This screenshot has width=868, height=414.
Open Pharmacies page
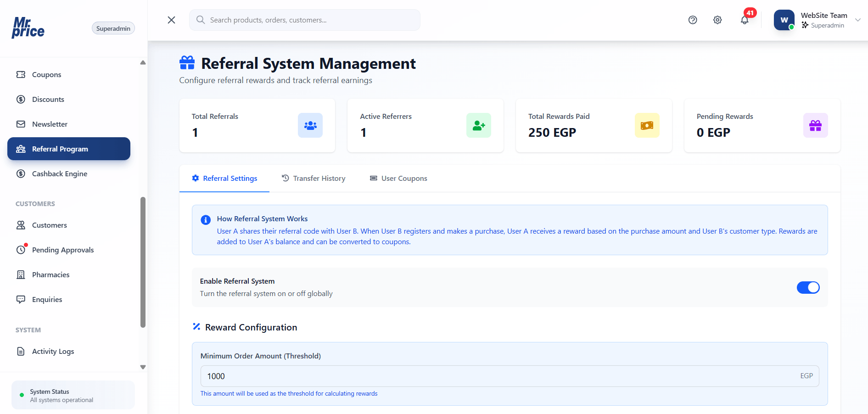pyautogui.click(x=69, y=274)
